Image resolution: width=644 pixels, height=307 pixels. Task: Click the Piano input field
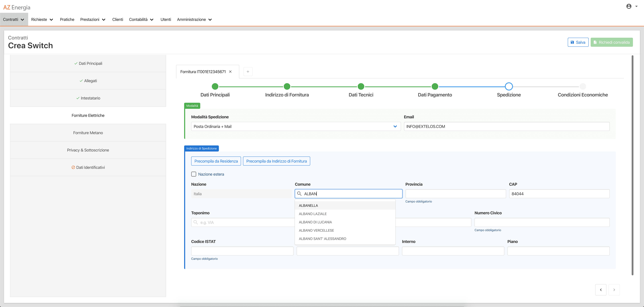(558, 251)
